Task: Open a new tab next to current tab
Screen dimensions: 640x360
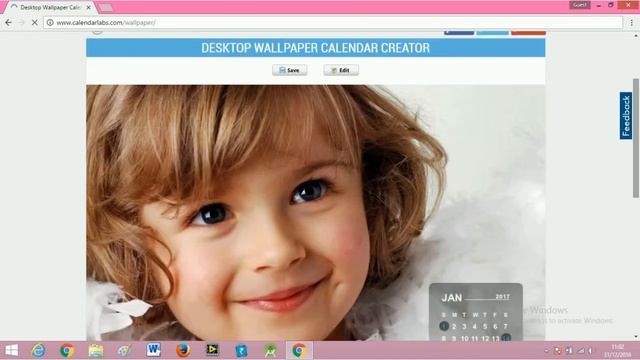Action: (106, 7)
